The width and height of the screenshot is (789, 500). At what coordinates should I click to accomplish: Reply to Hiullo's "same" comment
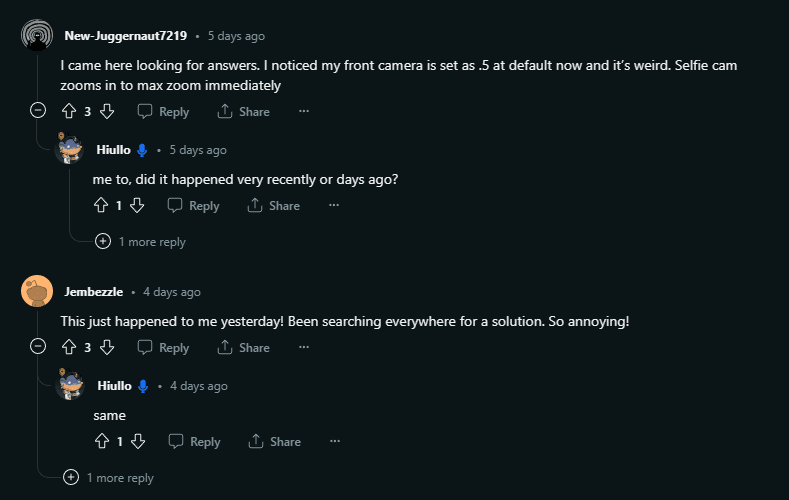(x=194, y=441)
